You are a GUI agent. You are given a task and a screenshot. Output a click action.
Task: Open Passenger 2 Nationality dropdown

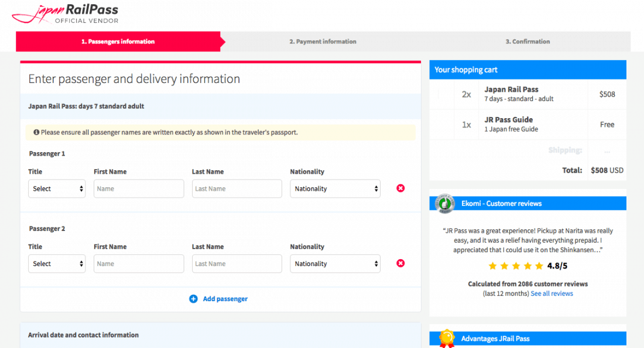click(335, 264)
